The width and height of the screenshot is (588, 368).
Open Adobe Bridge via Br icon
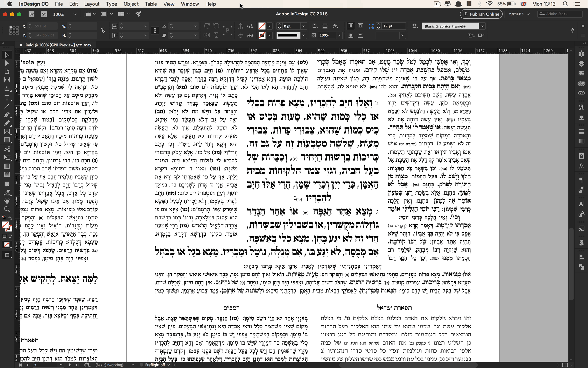coord(31,14)
